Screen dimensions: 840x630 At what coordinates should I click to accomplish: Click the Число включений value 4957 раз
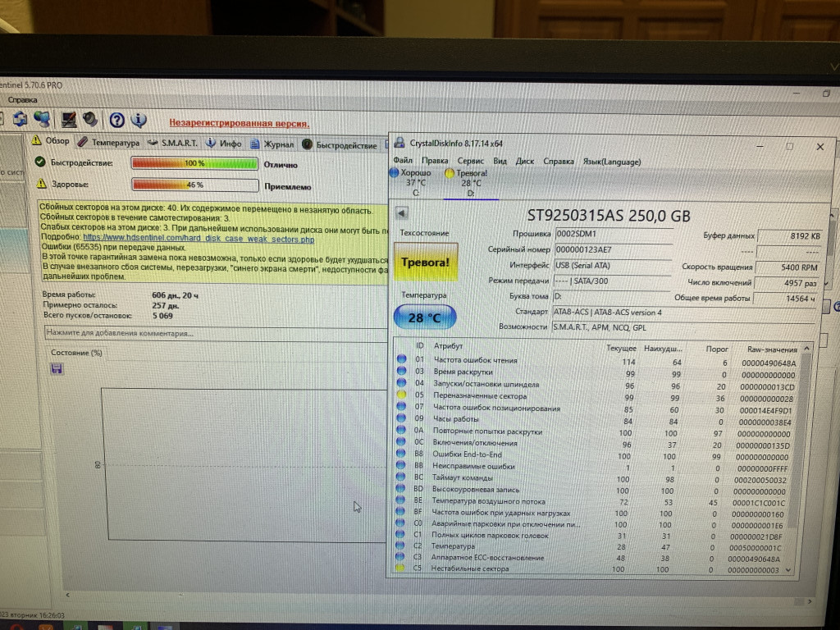click(787, 283)
